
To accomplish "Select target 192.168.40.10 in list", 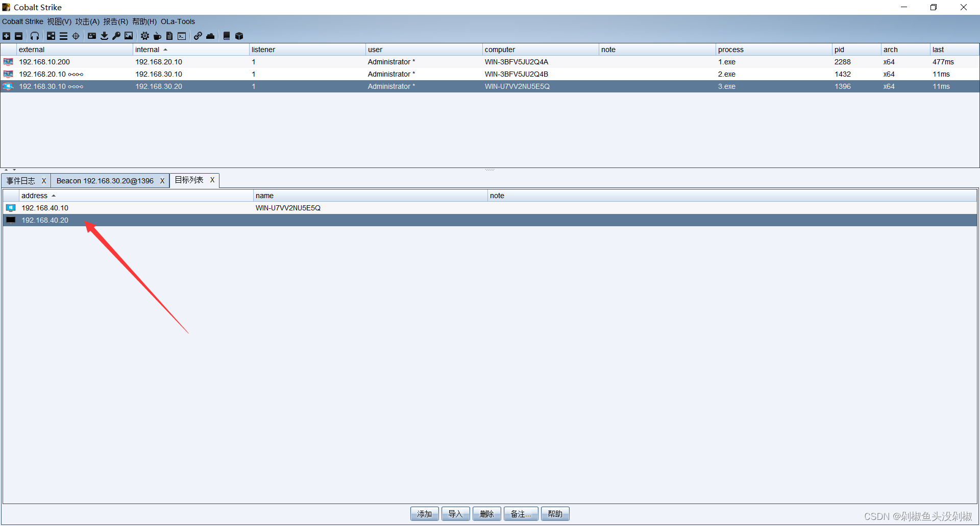I will [x=490, y=208].
